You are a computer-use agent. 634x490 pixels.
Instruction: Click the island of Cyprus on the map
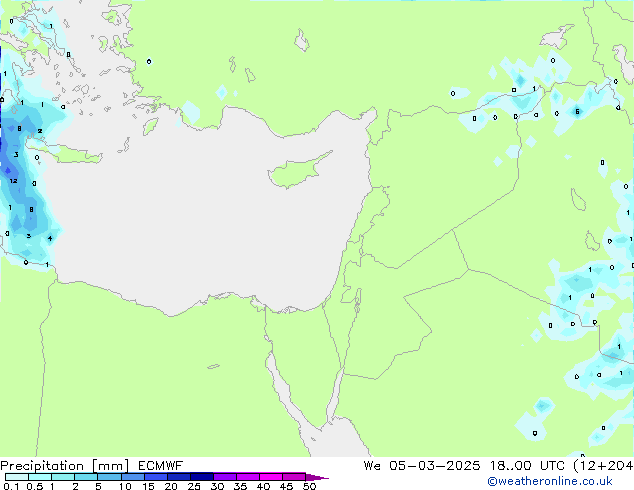[x=298, y=170]
